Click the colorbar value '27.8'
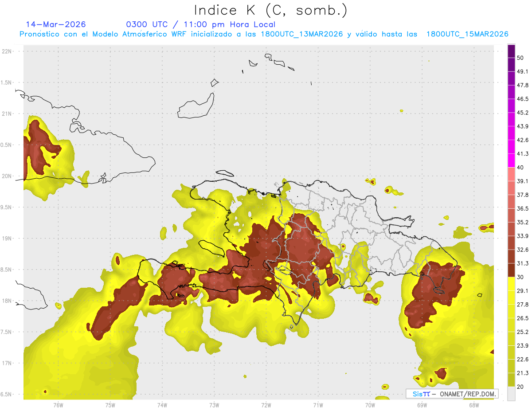This screenshot has height=411, width=532. pos(523,305)
